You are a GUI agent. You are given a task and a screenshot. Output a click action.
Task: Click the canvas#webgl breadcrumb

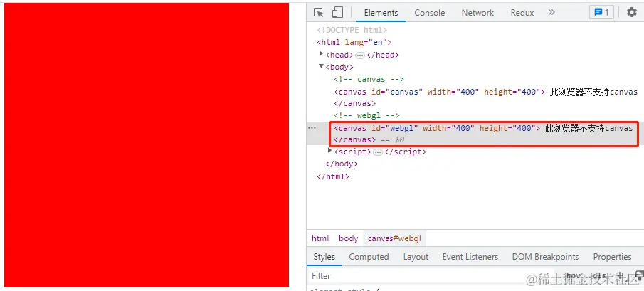[394, 238]
